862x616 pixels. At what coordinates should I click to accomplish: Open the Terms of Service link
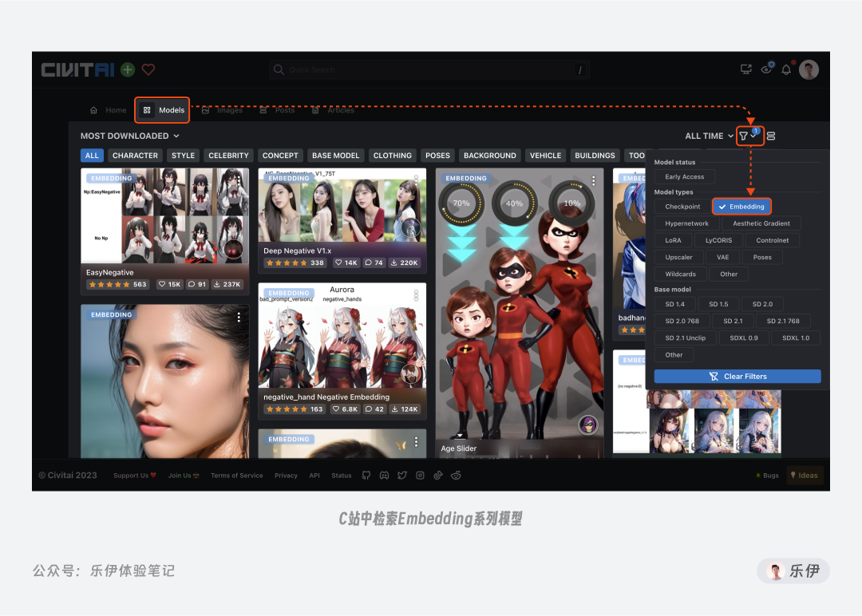coord(237,476)
